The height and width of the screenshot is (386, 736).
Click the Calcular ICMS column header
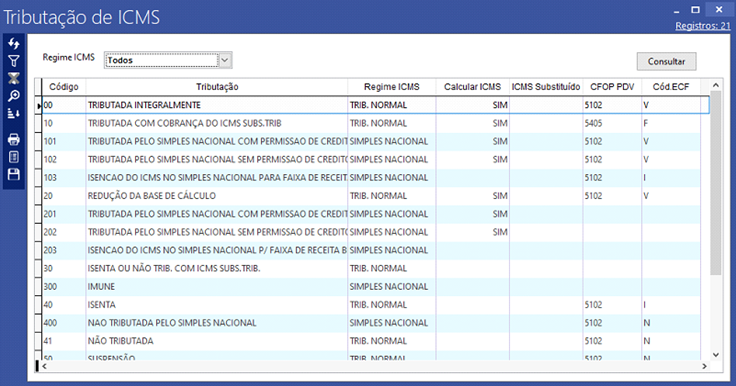click(472, 87)
